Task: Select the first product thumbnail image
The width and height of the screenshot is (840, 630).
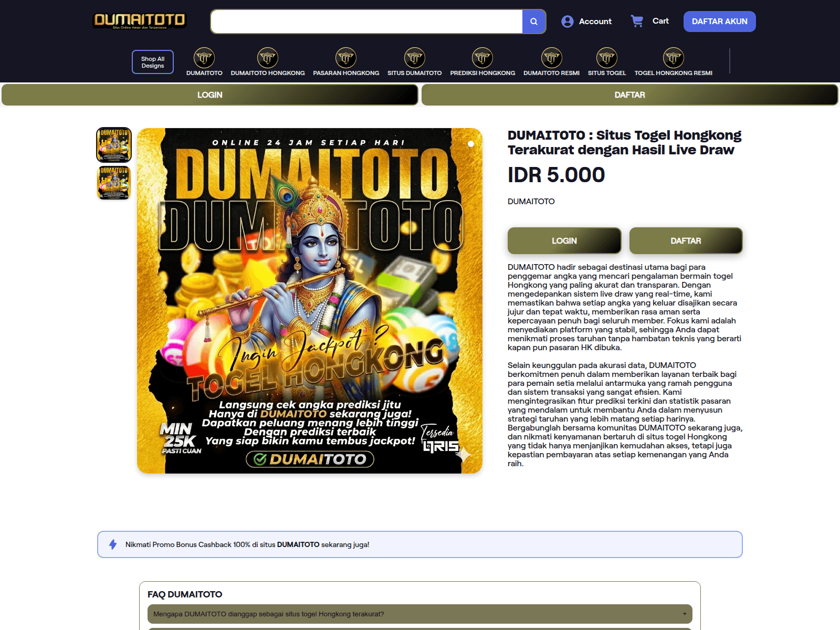Action: [114, 145]
